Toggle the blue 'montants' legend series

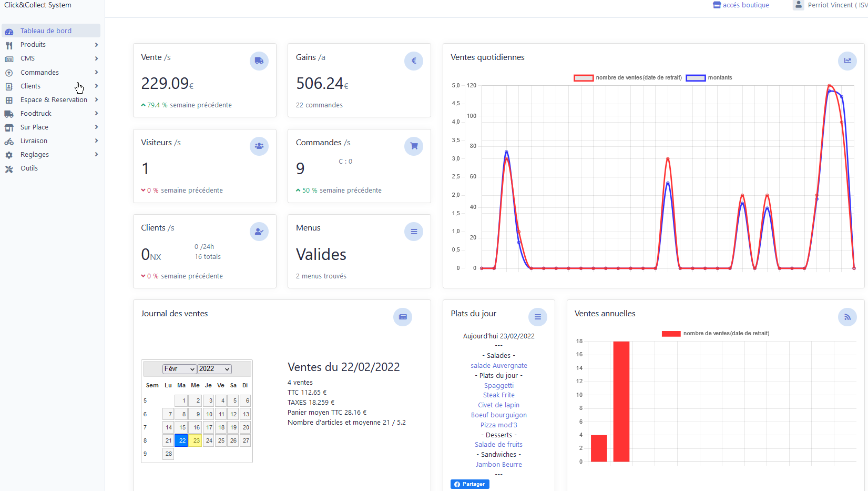coord(709,77)
